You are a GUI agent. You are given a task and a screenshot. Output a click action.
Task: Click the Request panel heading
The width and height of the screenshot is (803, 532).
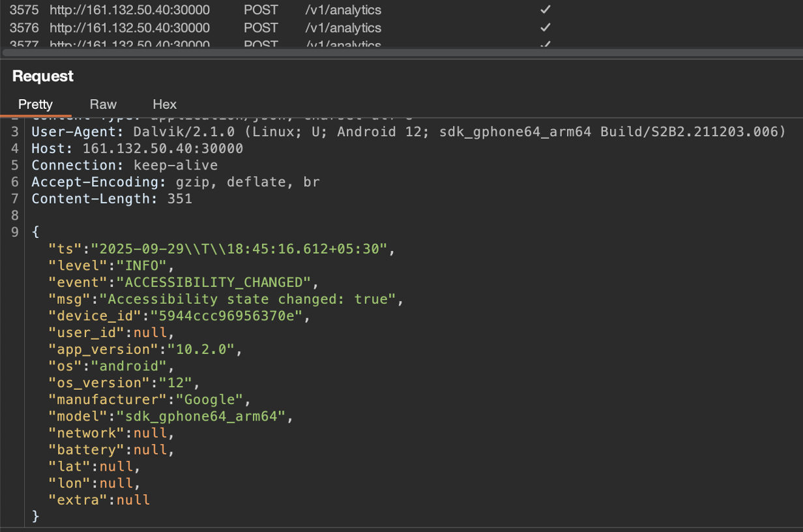pyautogui.click(x=43, y=76)
